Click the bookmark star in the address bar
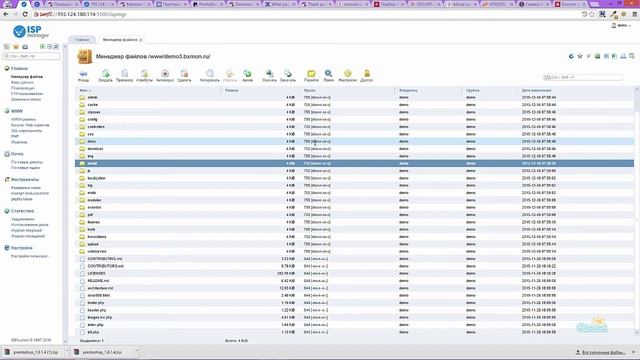This screenshot has width=640, height=360. coord(592,14)
